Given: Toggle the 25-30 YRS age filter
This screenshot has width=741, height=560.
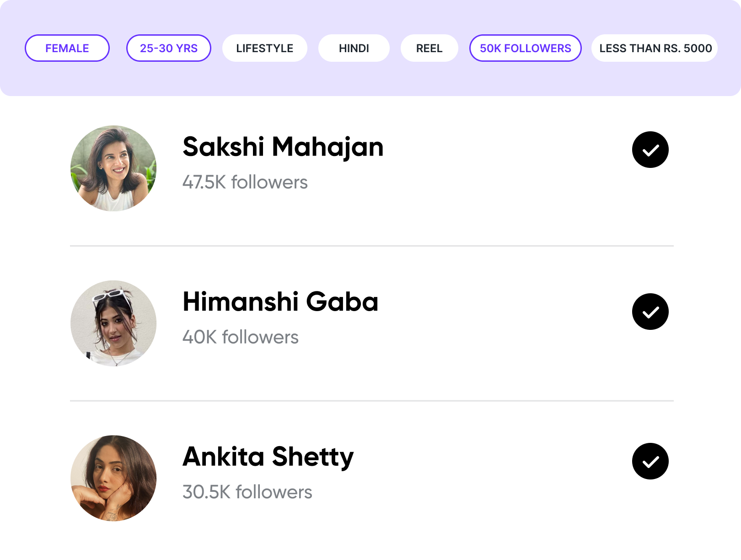Looking at the screenshot, I should [168, 48].
